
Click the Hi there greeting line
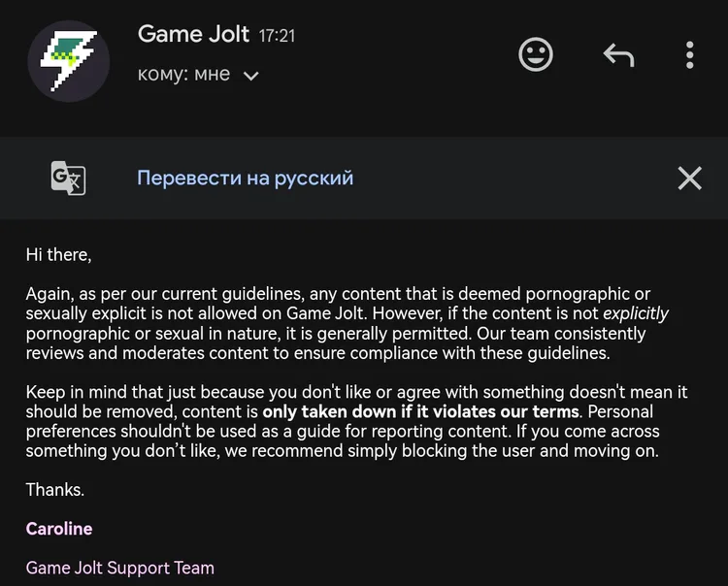[x=58, y=255]
